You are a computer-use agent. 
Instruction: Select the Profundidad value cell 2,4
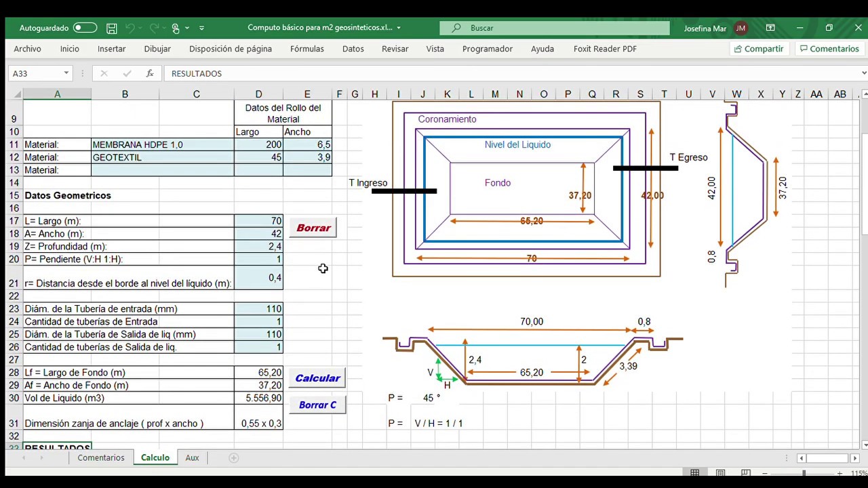[x=258, y=247]
